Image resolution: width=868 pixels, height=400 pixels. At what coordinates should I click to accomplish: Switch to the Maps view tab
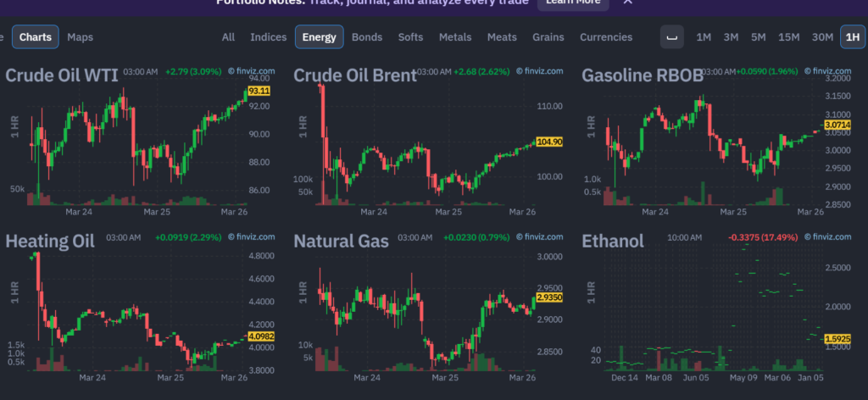coord(80,37)
